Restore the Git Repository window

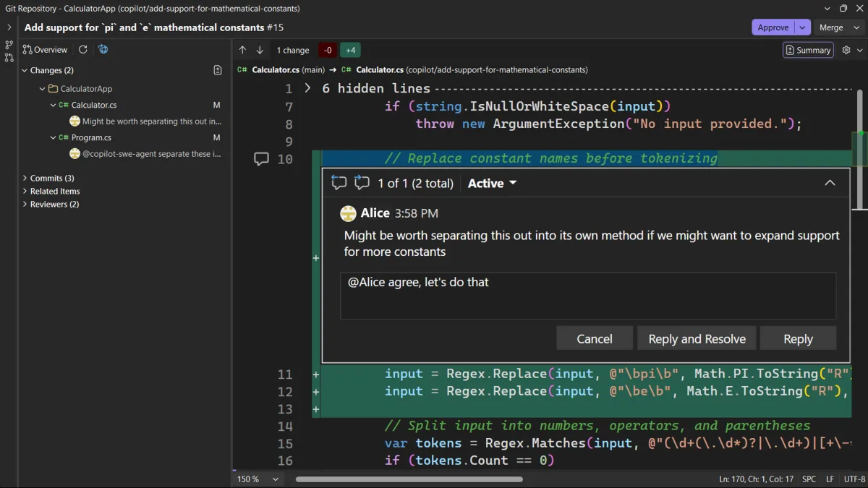click(x=843, y=9)
